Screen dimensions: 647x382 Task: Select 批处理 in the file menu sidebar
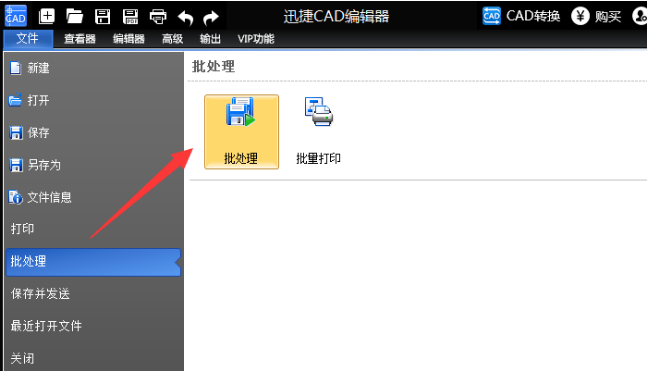(x=93, y=262)
